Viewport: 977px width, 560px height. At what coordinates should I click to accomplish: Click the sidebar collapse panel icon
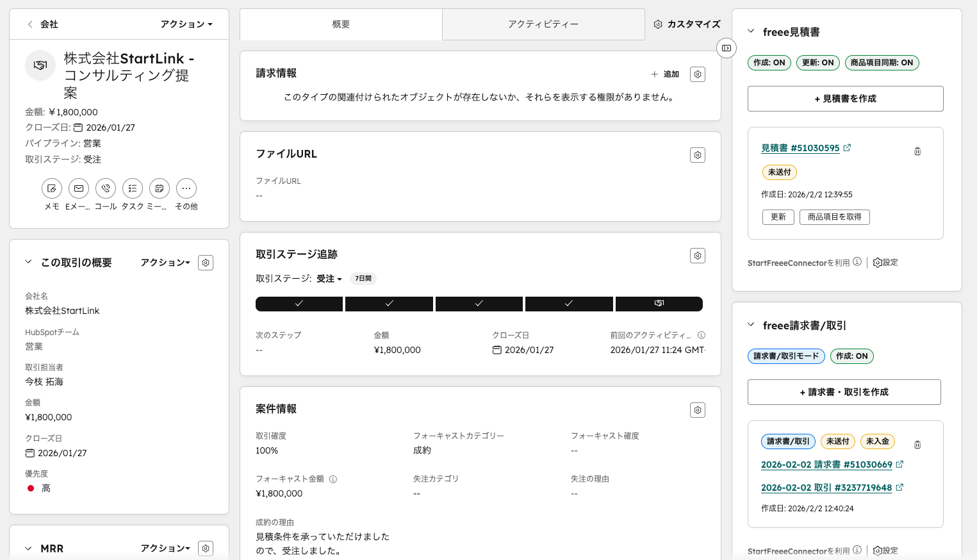pos(727,48)
